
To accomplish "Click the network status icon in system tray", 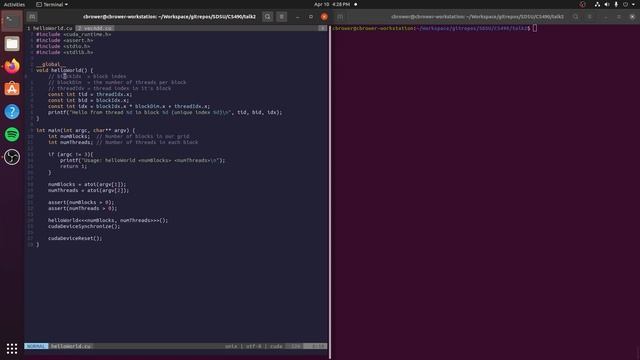I will [597, 4].
